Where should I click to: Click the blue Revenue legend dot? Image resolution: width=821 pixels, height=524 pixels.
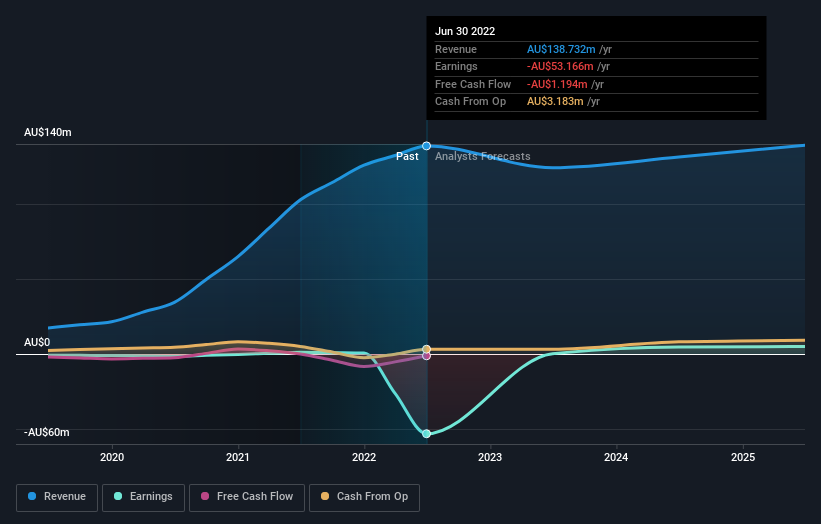tap(32, 496)
